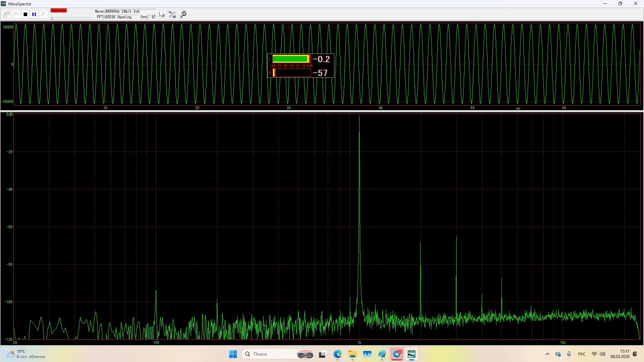The image size is (644, 362).
Task: Switch the РУС keyboard language indicator
Action: pos(582,354)
